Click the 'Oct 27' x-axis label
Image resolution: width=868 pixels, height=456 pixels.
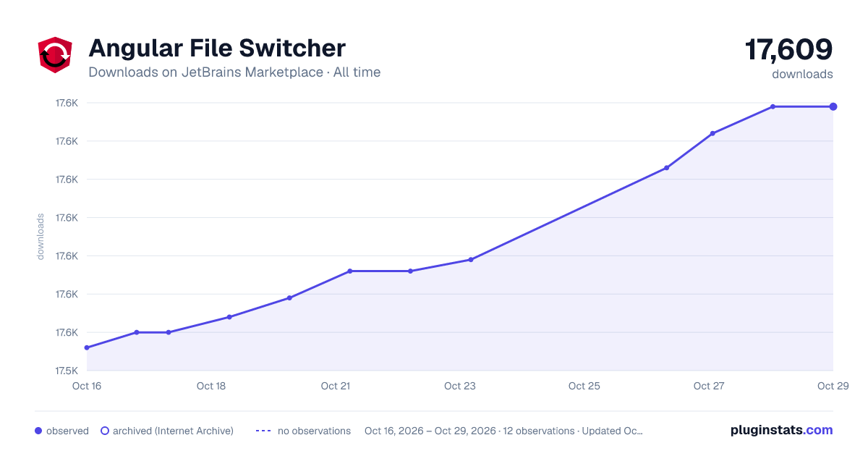point(709,386)
